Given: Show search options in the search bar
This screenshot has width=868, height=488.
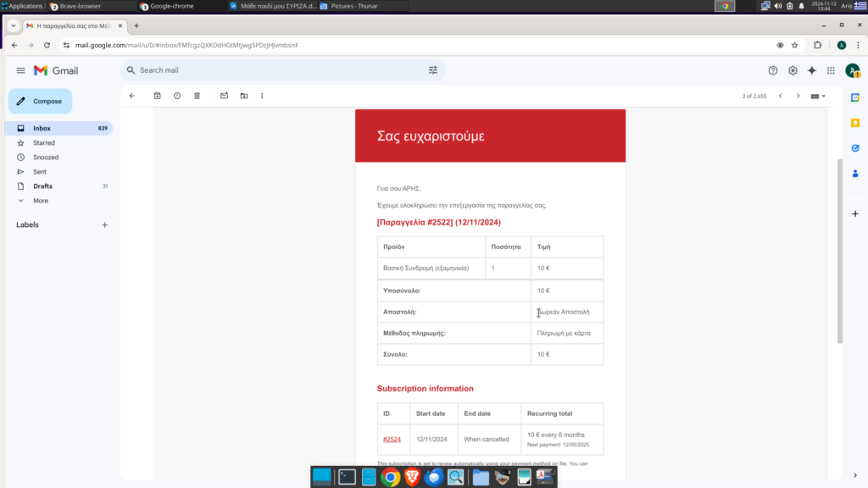Looking at the screenshot, I should click(x=433, y=70).
